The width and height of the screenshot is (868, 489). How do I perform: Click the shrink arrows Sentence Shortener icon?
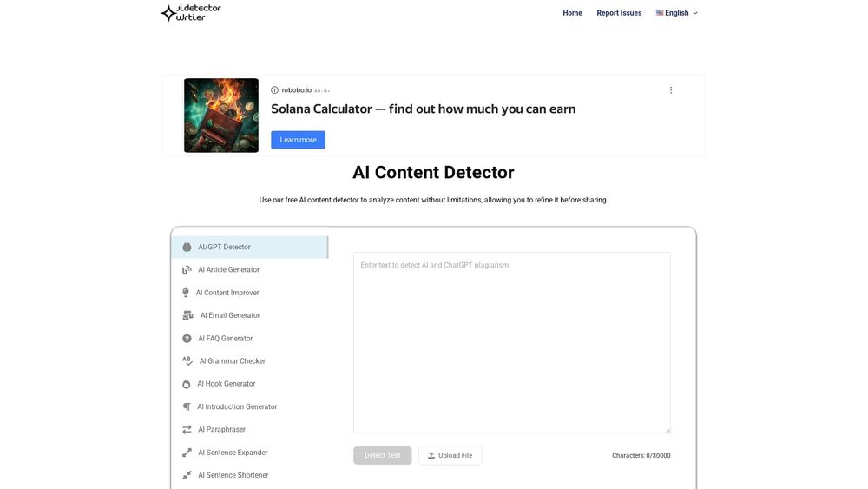tap(187, 475)
